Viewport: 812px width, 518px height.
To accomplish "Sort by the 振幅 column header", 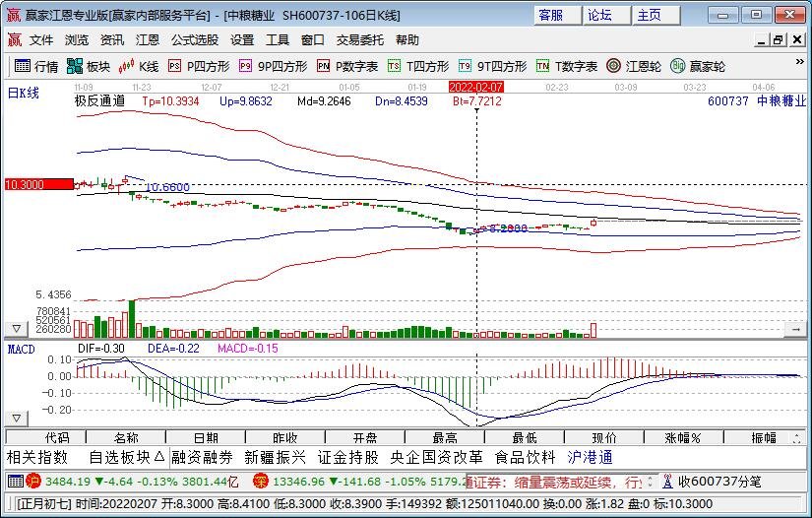I will 764,437.
